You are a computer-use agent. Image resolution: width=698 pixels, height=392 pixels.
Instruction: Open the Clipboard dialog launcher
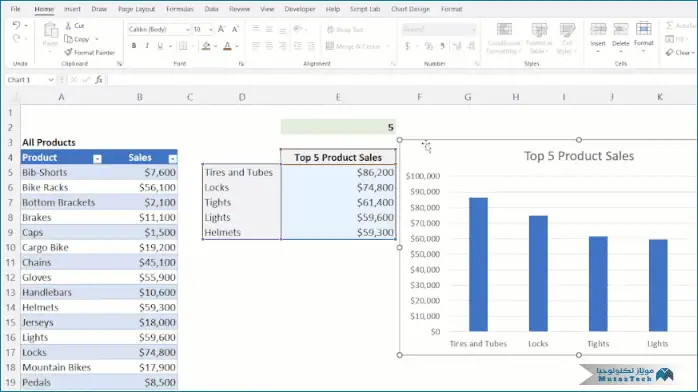click(119, 64)
